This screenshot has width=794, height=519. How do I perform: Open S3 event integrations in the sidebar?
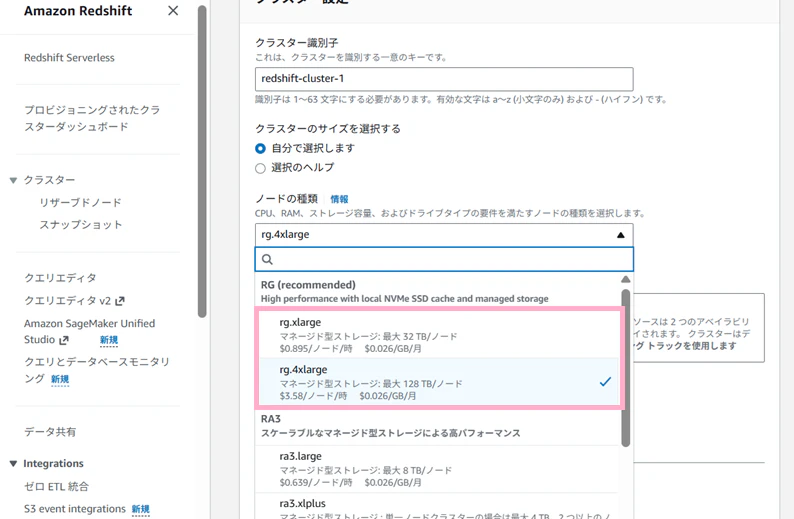75,509
